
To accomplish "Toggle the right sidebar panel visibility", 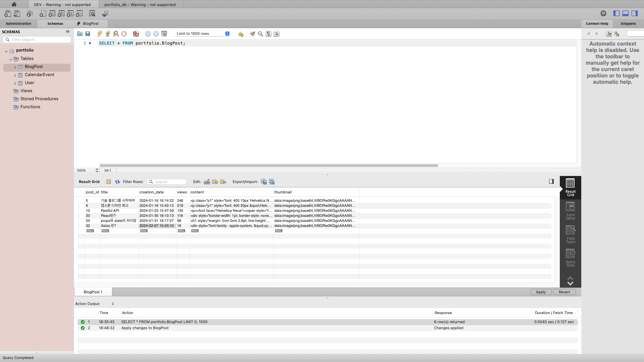I will click(635, 13).
